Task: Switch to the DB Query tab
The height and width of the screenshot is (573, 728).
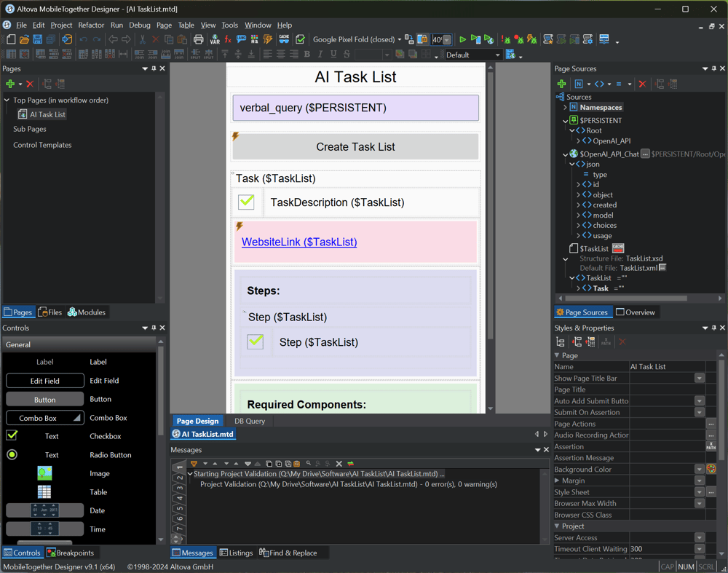Action: coord(250,421)
